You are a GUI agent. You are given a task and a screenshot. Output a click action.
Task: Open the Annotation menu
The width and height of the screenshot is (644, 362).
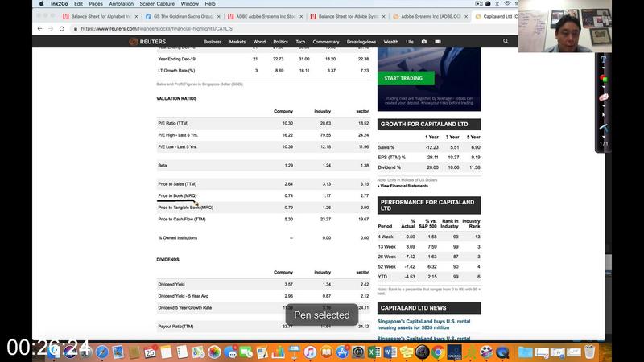tap(122, 4)
